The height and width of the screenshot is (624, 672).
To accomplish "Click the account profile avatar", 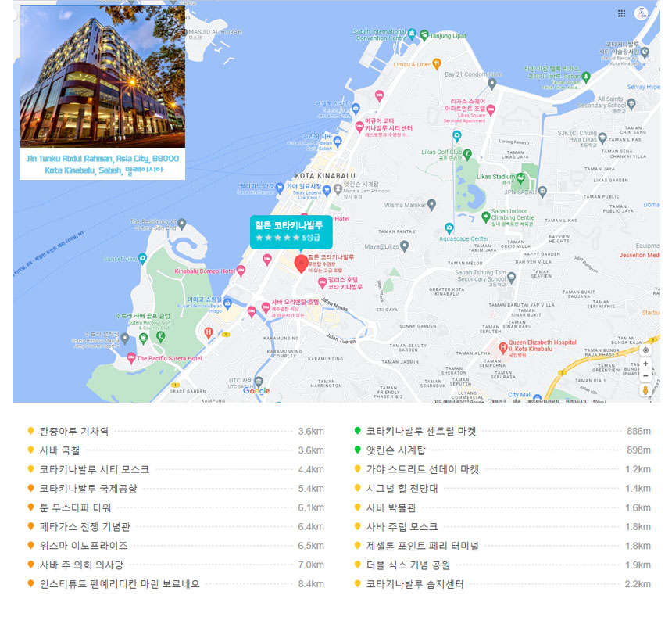I will point(642,13).
